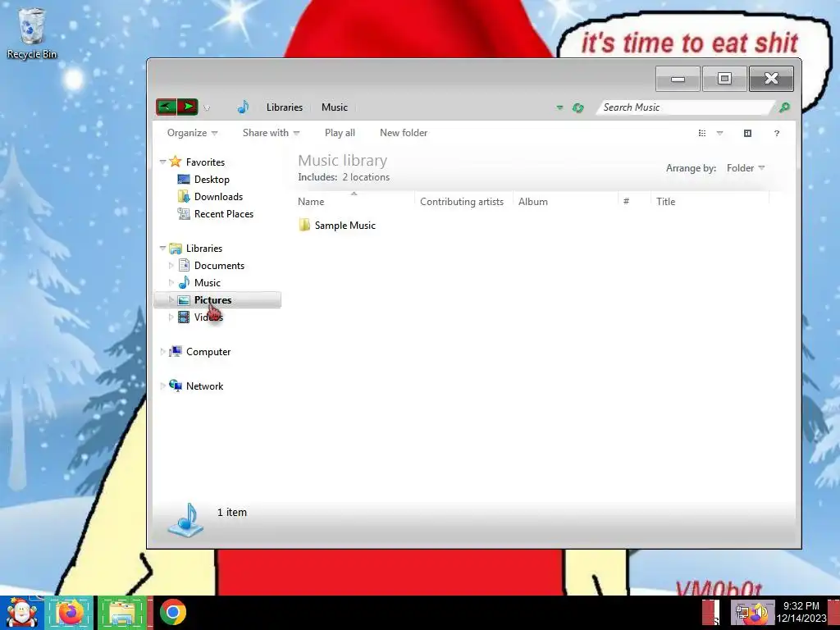Select Computer in the navigation pane
This screenshot has width=840, height=630.
208,352
